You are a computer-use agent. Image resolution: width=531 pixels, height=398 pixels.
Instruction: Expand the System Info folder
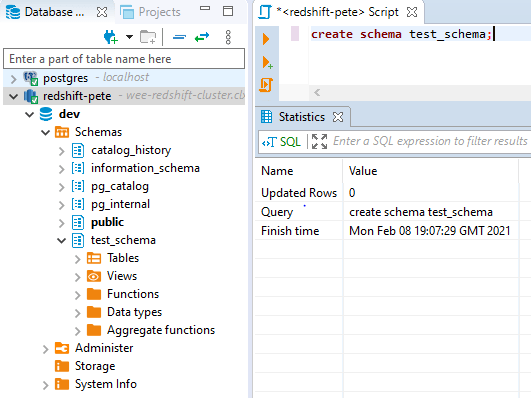pos(46,385)
